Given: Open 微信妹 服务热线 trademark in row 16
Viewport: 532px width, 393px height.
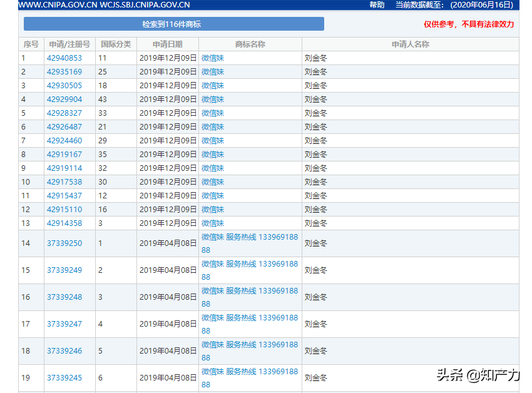Looking at the screenshot, I should (250, 297).
